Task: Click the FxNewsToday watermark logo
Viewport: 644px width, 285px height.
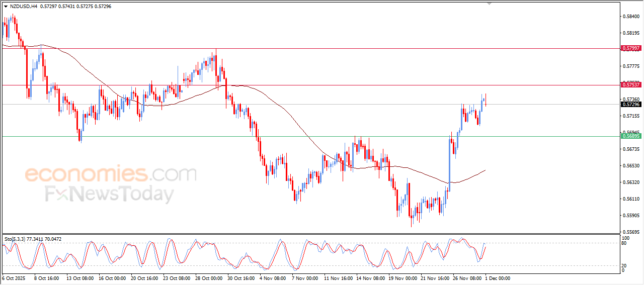Action: [109, 194]
